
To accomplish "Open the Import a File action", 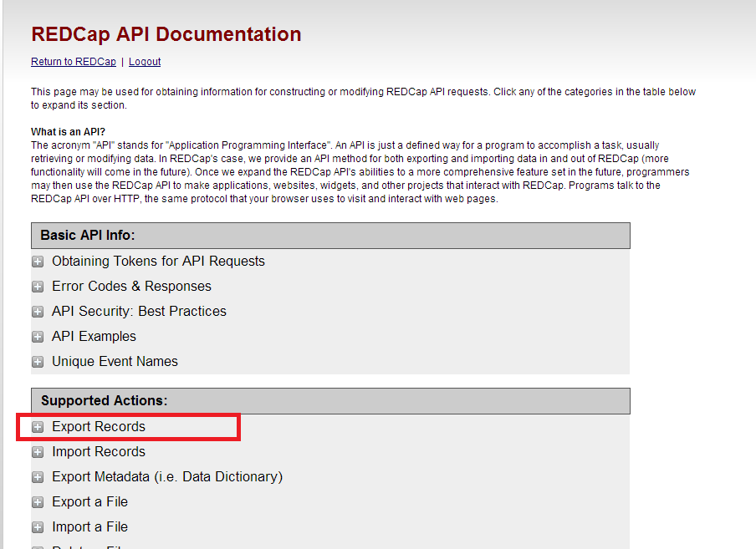I will click(x=89, y=526).
